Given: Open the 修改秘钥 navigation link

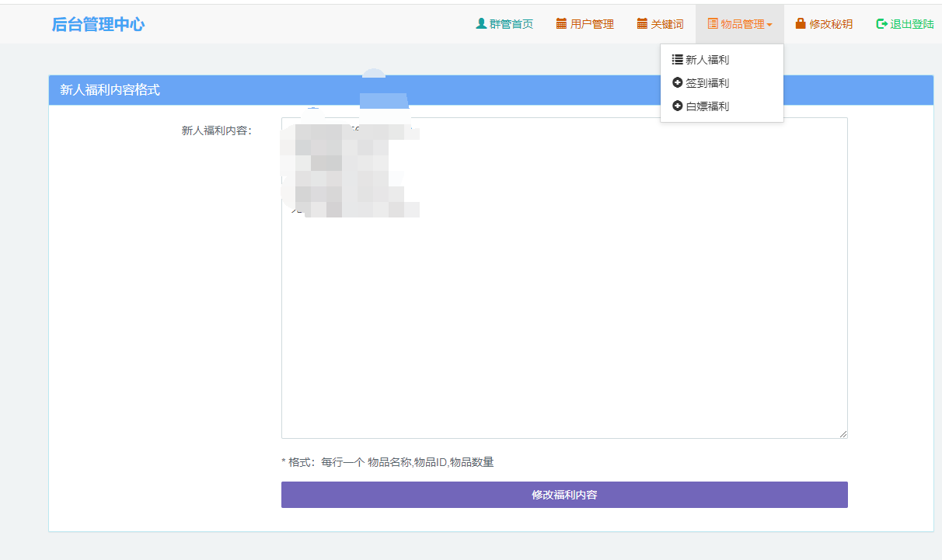Looking at the screenshot, I should (x=830, y=24).
